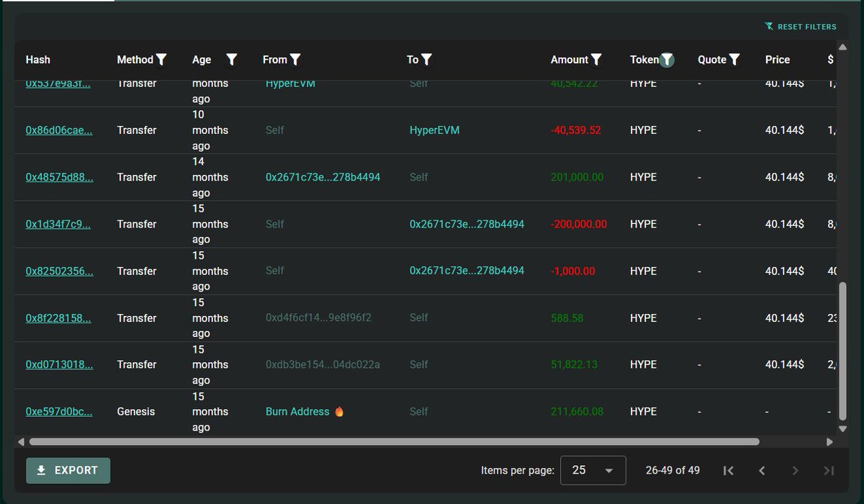
Task: Open Genesis transaction hash 0xe597d0bc...
Action: click(x=59, y=411)
